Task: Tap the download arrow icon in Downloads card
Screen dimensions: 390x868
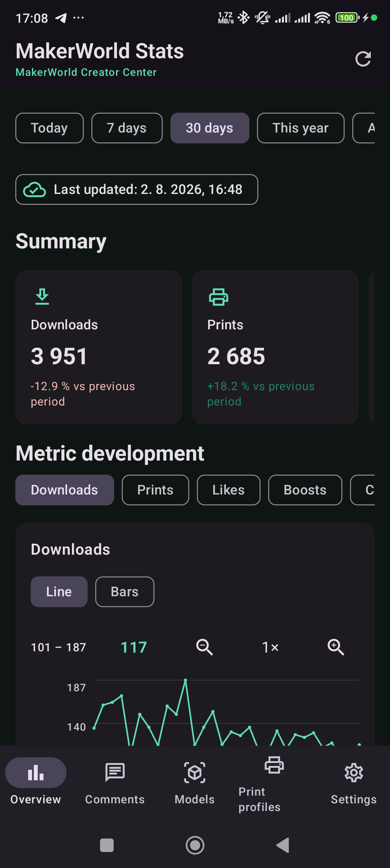Action: pos(42,296)
